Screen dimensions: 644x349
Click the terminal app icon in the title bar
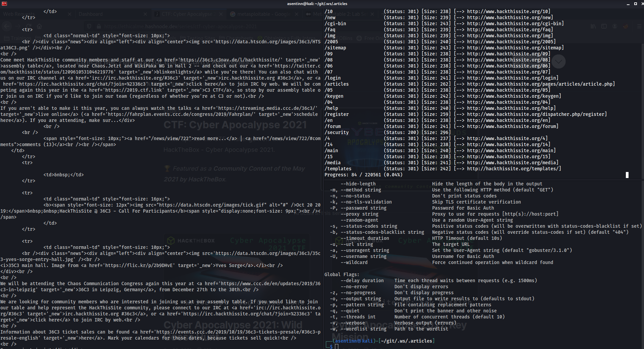tap(4, 4)
